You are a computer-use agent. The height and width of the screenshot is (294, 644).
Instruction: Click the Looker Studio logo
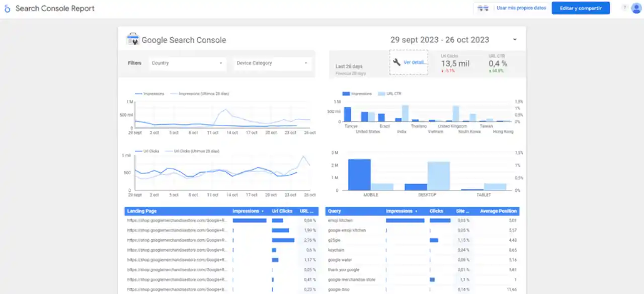[x=7, y=8]
